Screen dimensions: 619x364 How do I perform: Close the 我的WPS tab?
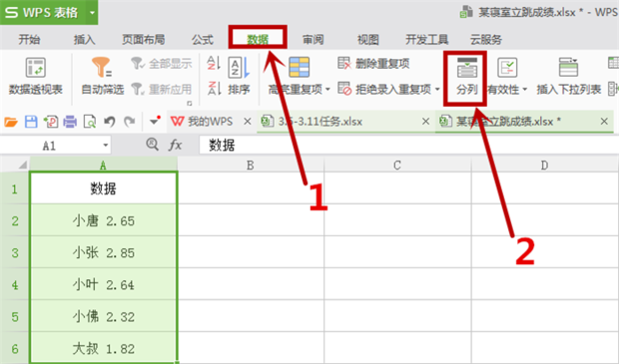point(248,122)
